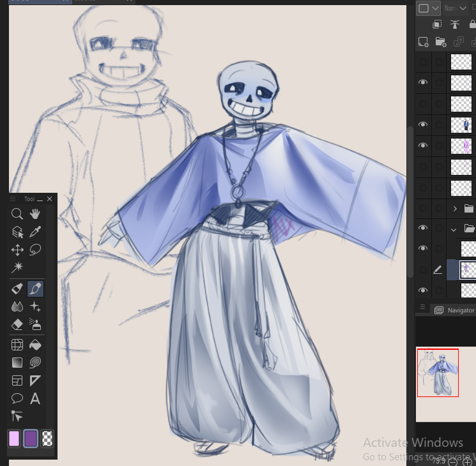Viewport: 476px width, 466px height.
Task: Select the pink figure layer thumbnail
Action: point(461,146)
